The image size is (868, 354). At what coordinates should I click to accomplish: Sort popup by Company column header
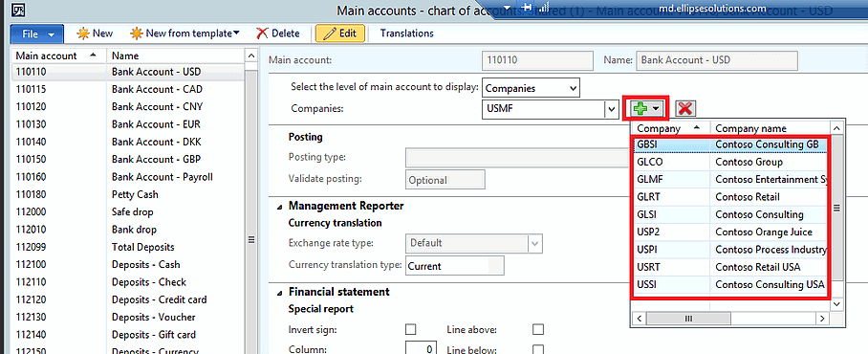pyautogui.click(x=671, y=128)
